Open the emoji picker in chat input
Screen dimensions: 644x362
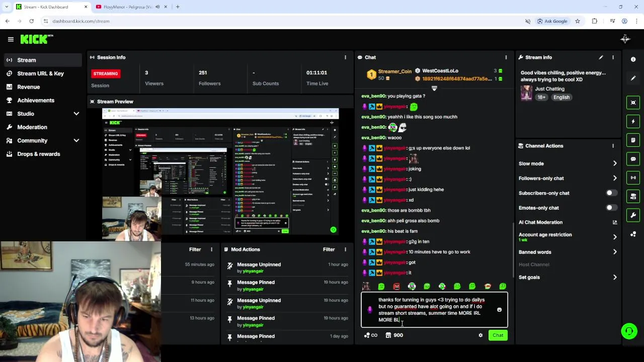(499, 310)
